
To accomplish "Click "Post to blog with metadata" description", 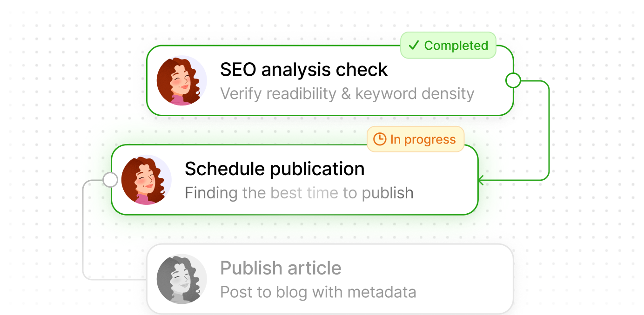I will pos(318,292).
